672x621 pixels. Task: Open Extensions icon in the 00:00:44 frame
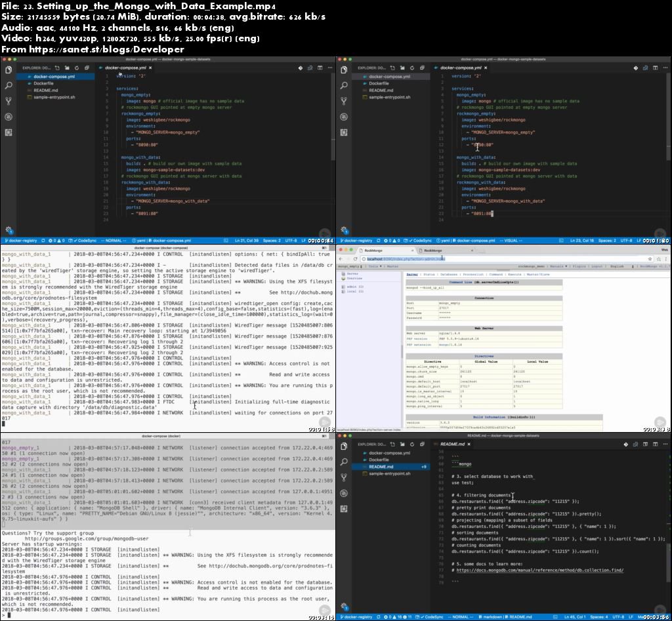point(9,132)
